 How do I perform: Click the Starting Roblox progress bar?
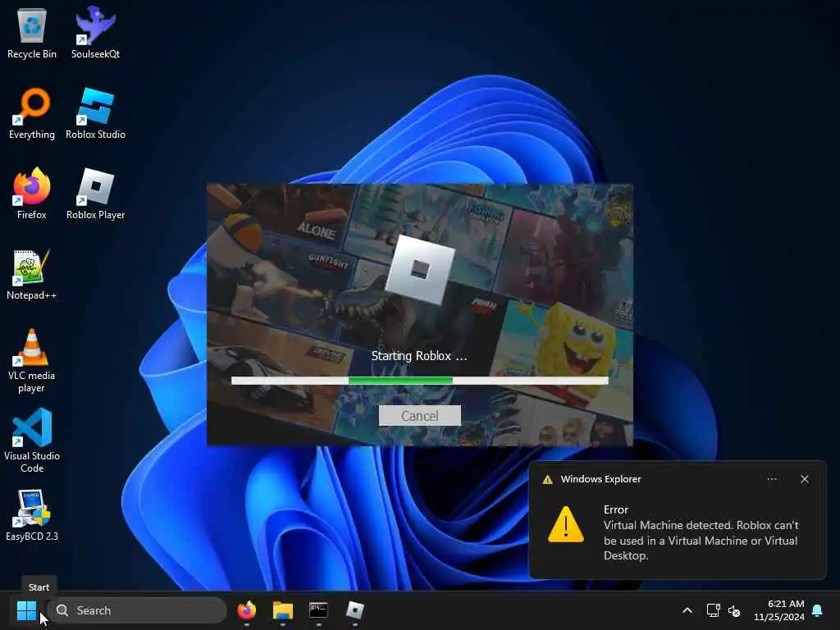point(419,381)
